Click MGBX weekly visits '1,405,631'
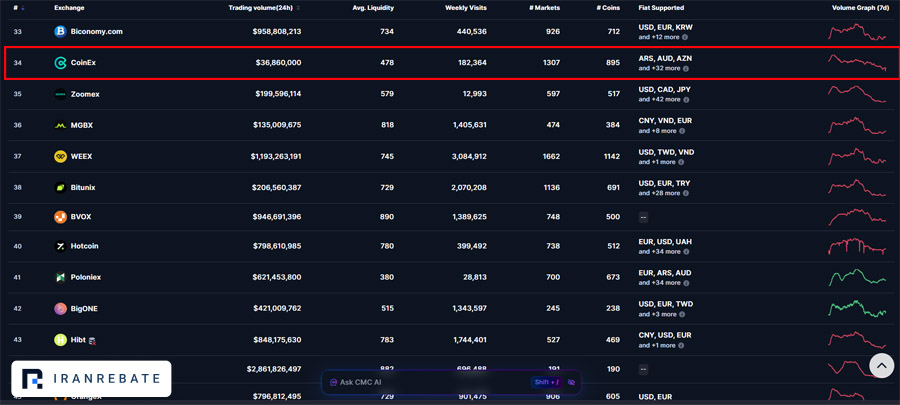 [x=469, y=125]
